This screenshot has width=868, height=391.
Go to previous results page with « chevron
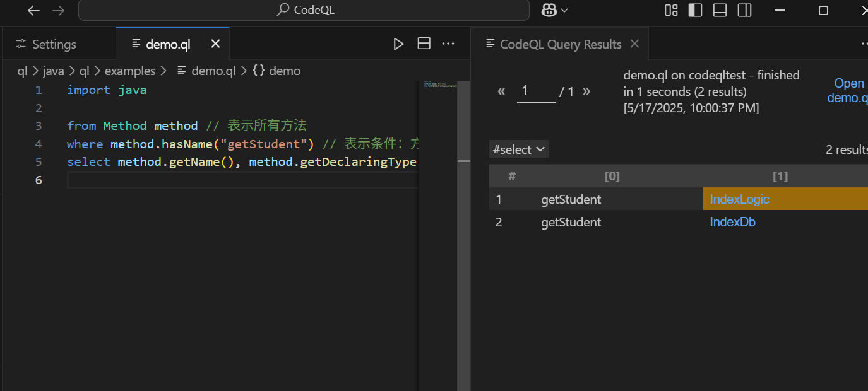501,91
